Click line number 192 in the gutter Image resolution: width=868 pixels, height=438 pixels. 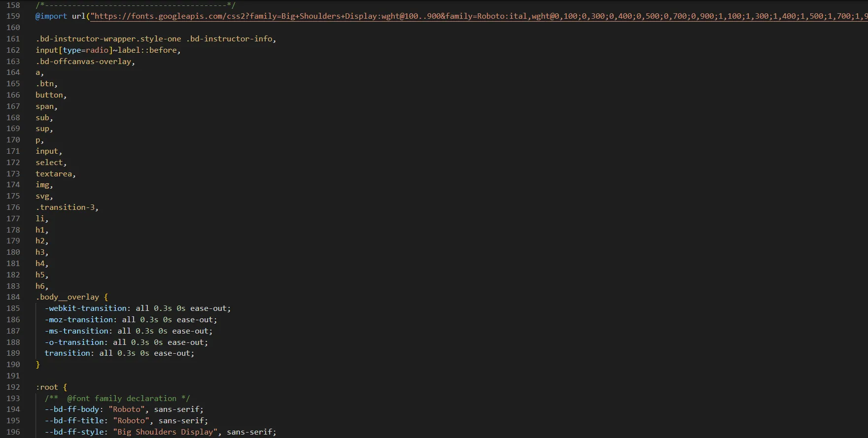tap(13, 387)
